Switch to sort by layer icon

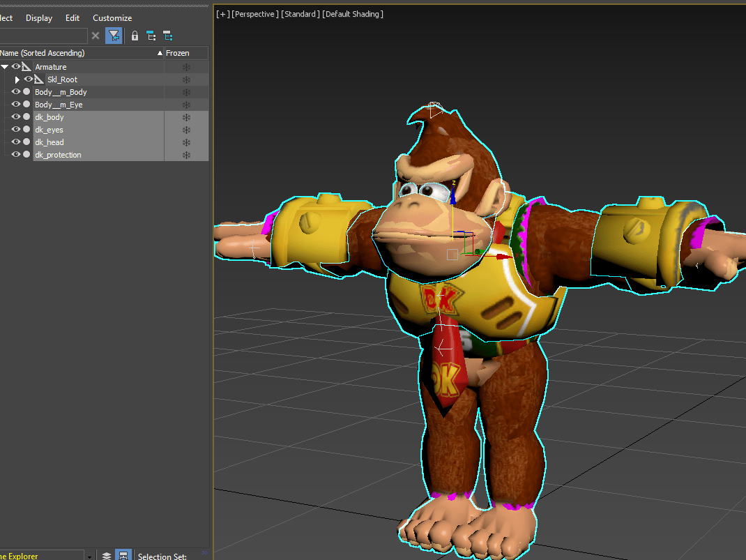(x=107, y=555)
